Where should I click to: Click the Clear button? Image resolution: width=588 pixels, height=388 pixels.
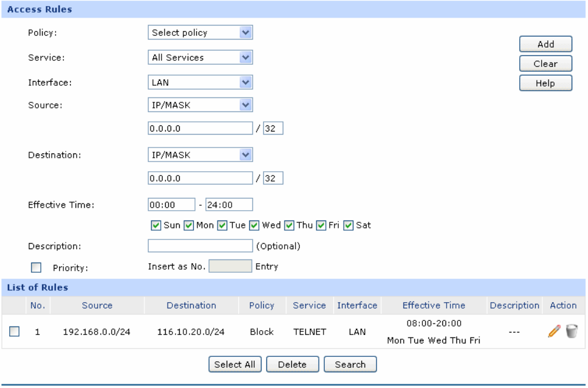pos(545,64)
